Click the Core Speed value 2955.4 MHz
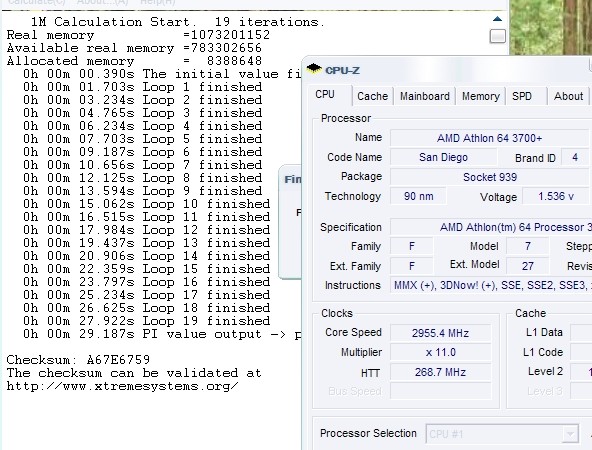This screenshot has height=450, width=592. [441, 333]
